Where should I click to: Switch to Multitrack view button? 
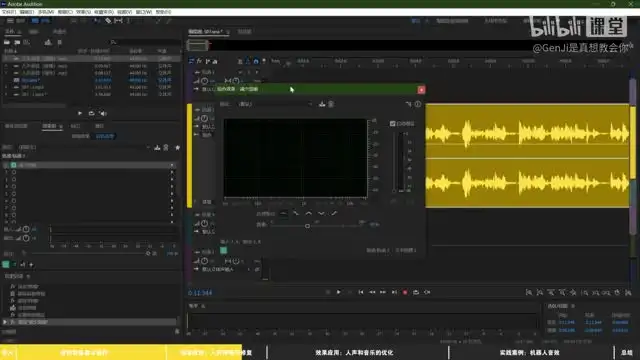(41, 20)
